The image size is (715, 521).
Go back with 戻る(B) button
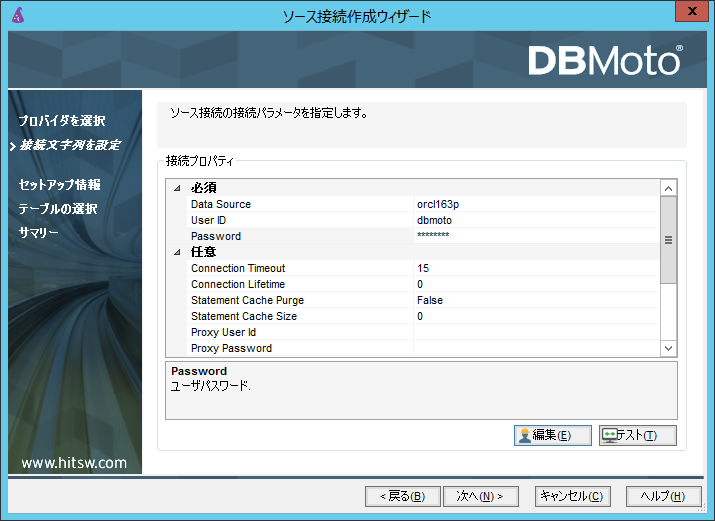tap(403, 496)
